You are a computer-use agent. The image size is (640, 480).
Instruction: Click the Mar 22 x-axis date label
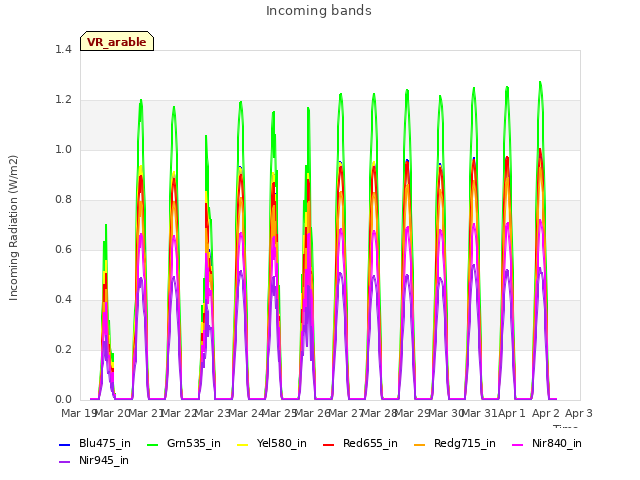coord(179,413)
